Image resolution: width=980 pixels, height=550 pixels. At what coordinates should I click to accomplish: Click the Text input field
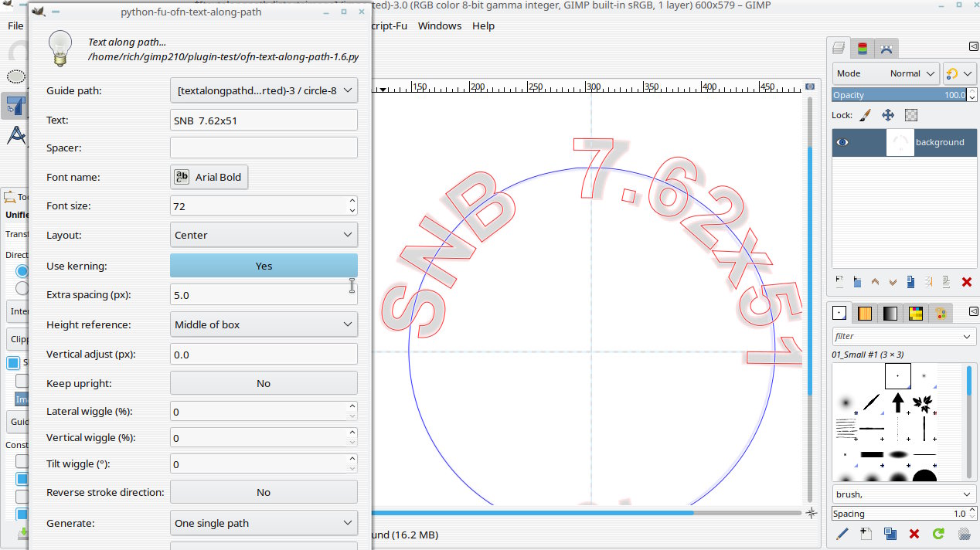pos(264,120)
